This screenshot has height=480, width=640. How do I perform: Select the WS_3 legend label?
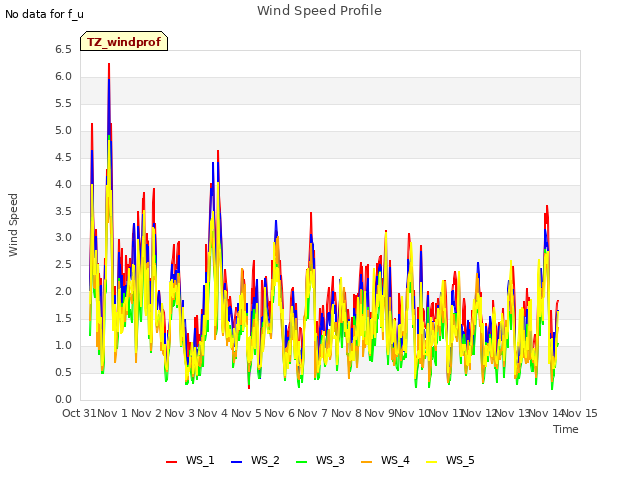[330, 460]
